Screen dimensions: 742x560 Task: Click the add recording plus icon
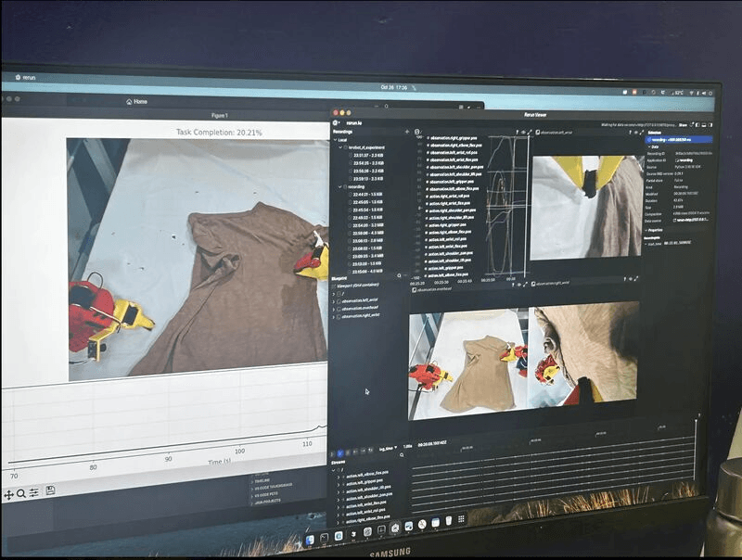pyautogui.click(x=406, y=132)
